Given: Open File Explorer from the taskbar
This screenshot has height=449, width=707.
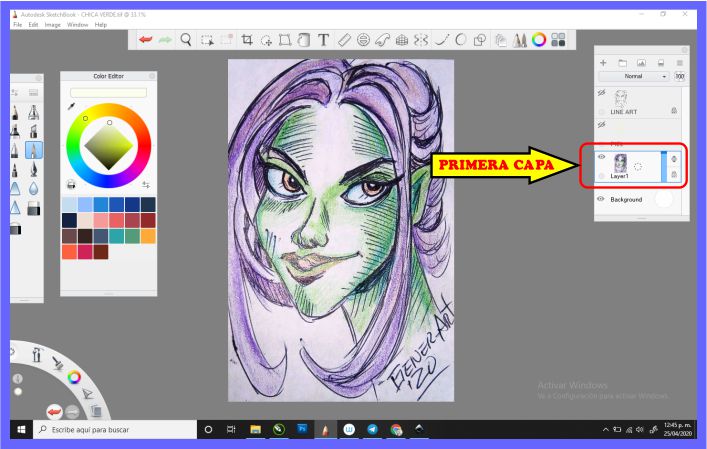Looking at the screenshot, I should (x=256, y=430).
